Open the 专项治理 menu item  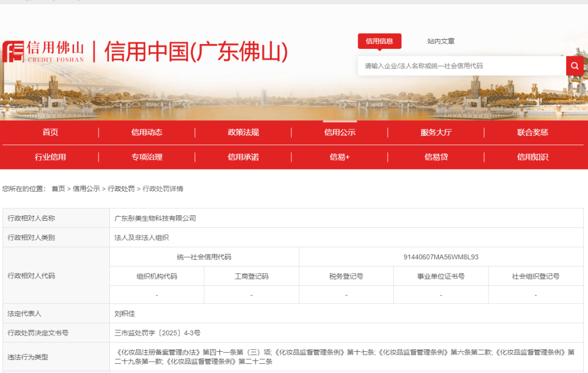[146, 157]
